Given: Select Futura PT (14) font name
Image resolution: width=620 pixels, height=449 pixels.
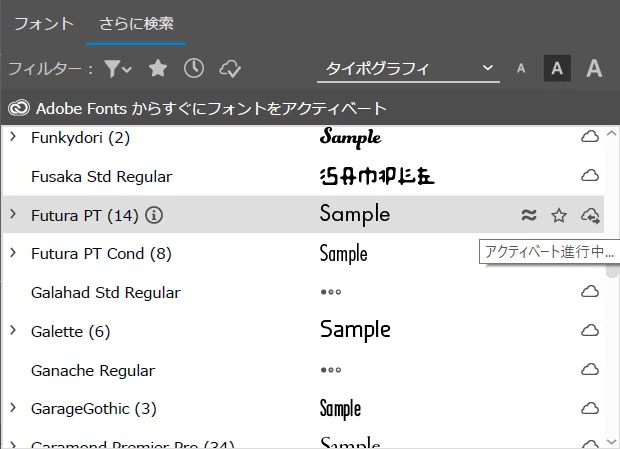Looking at the screenshot, I should 85,216.
